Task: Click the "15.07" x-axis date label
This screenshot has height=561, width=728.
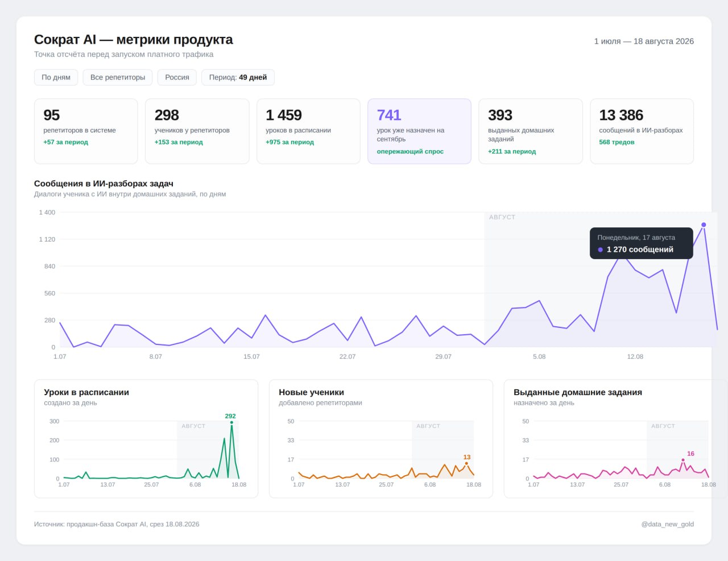Action: click(251, 357)
